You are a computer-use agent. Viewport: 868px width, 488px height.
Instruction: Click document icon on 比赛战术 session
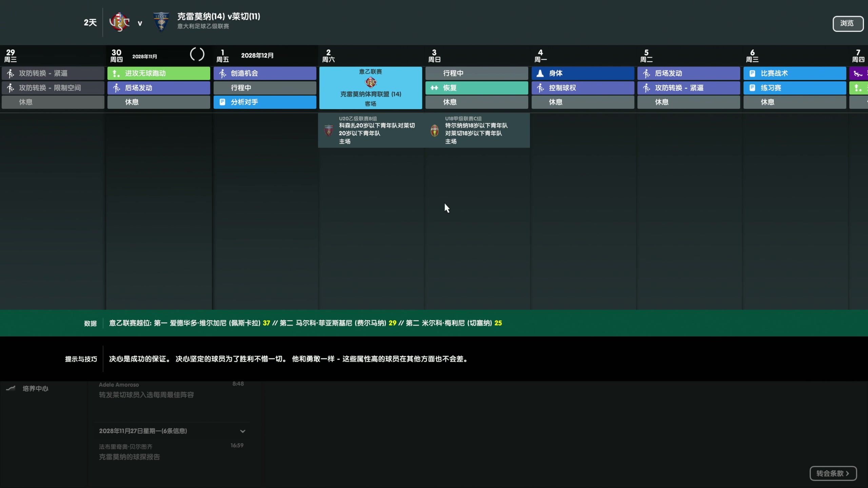click(752, 73)
